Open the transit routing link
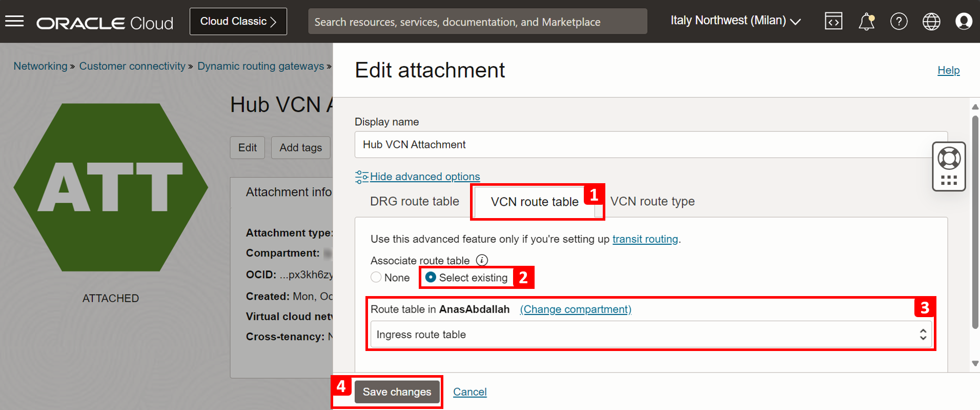The image size is (980, 410). click(x=645, y=239)
